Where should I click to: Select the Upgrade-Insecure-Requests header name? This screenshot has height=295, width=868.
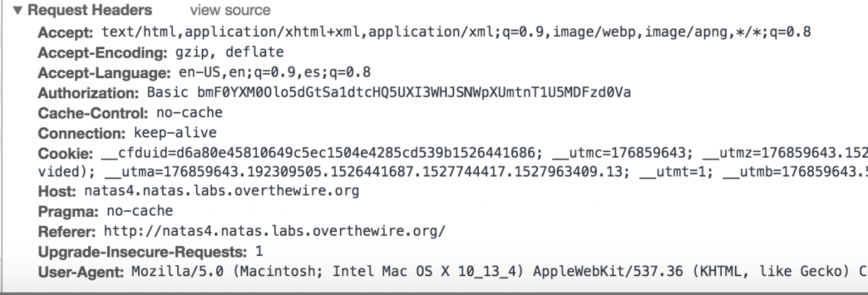point(143,252)
